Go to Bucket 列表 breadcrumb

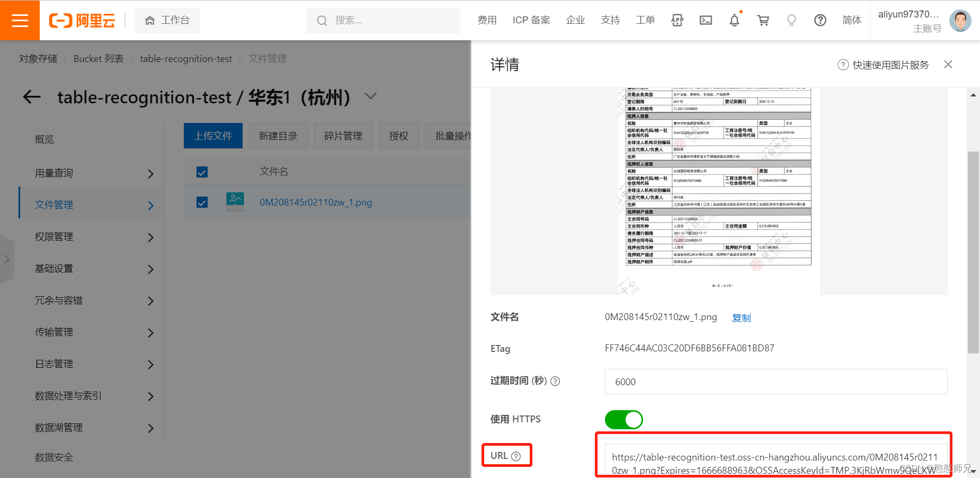(x=99, y=58)
